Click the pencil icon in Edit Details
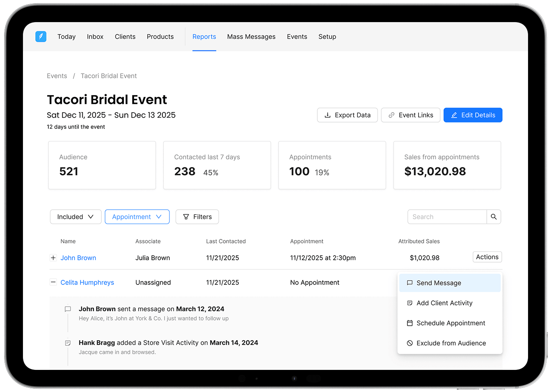Viewport: 551px width, 392px height. pos(454,115)
